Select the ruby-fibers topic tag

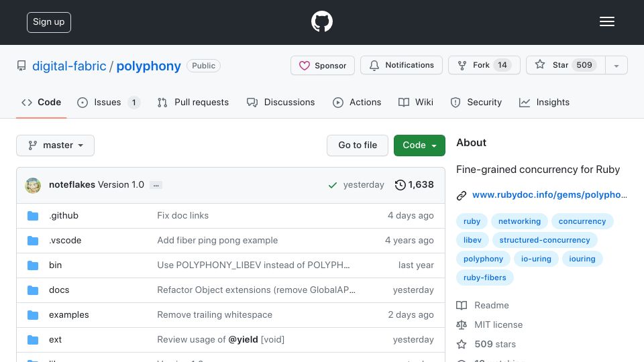[484, 278]
